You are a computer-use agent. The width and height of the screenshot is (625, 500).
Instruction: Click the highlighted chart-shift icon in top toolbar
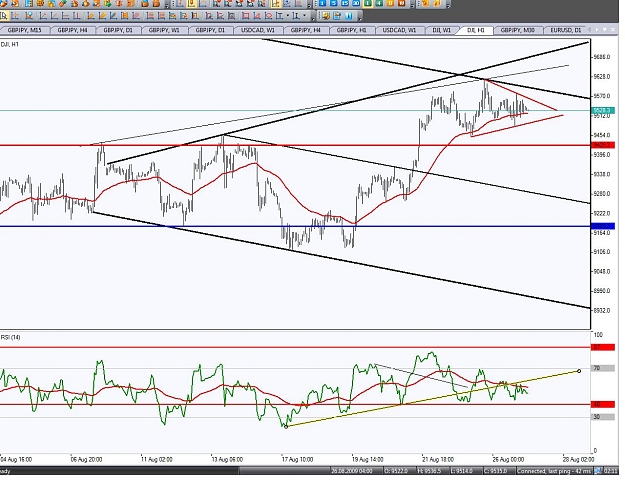tap(275, 4)
